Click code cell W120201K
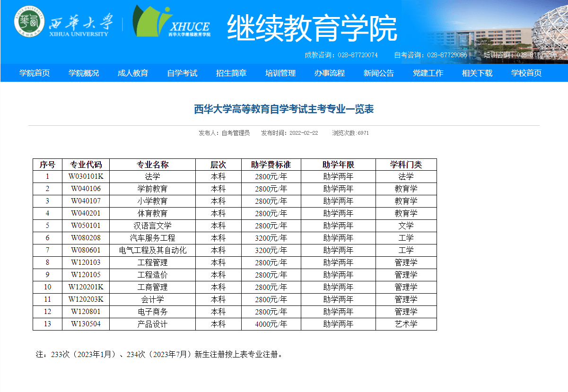 click(86, 287)
